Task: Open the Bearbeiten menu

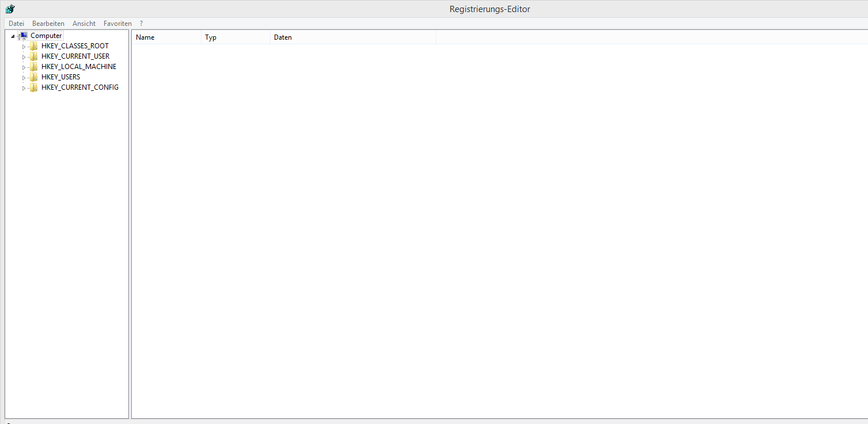Action: point(48,24)
